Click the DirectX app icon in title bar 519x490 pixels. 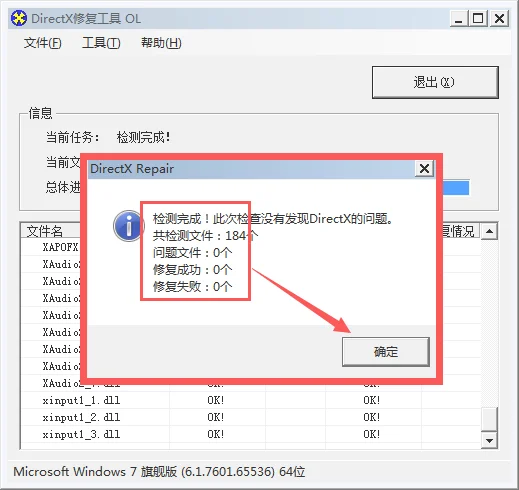click(19, 18)
